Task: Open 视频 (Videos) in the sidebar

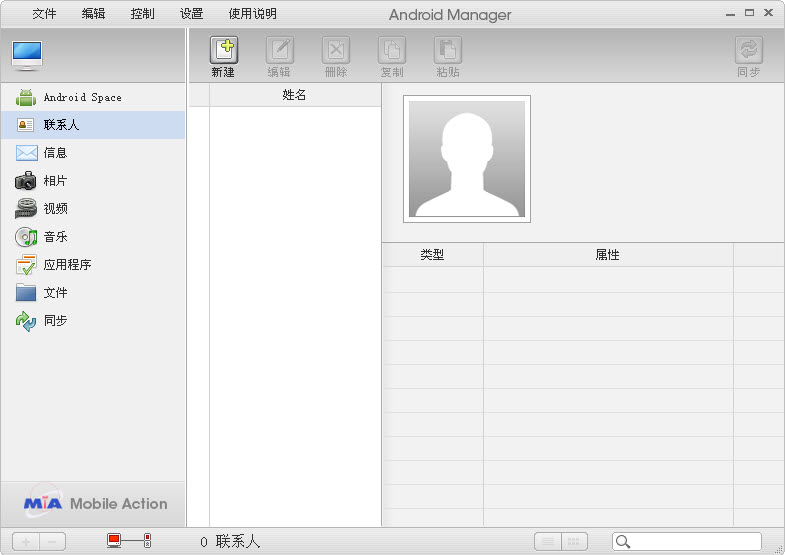Action: (55, 209)
